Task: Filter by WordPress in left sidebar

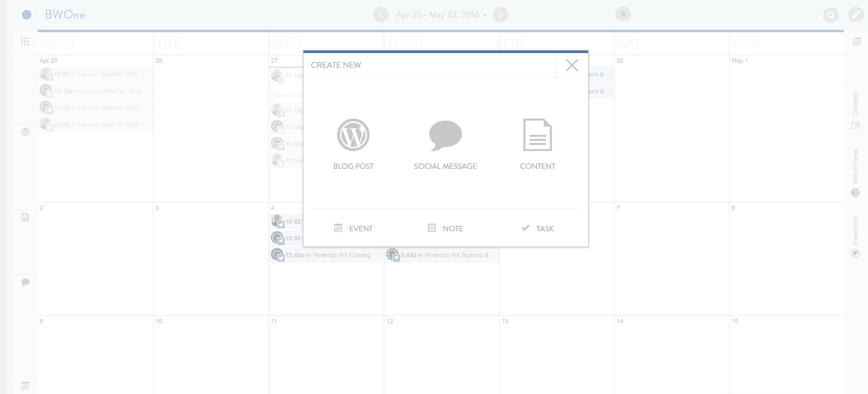Action: coord(25,132)
